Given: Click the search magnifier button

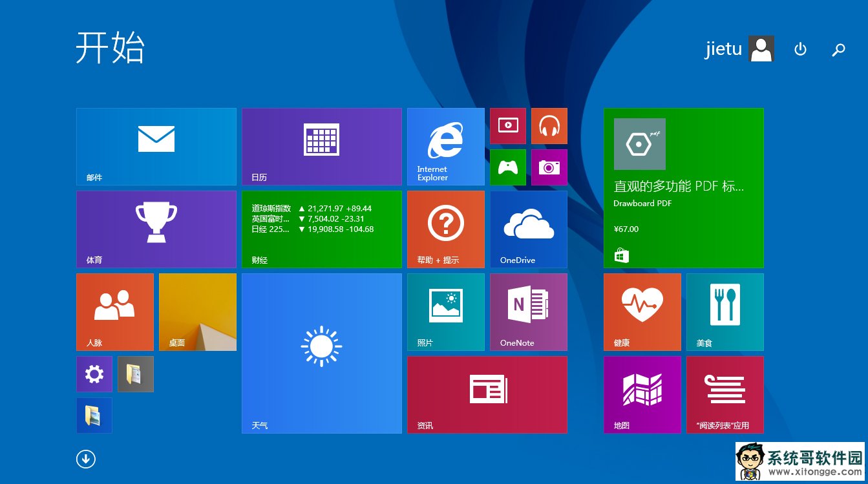Looking at the screenshot, I should [x=838, y=49].
